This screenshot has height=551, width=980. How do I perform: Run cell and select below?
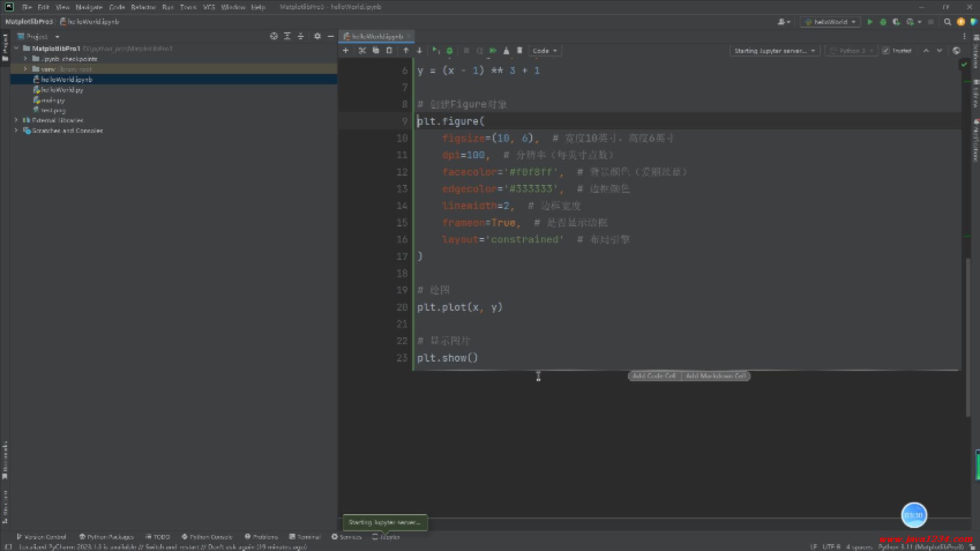435,51
